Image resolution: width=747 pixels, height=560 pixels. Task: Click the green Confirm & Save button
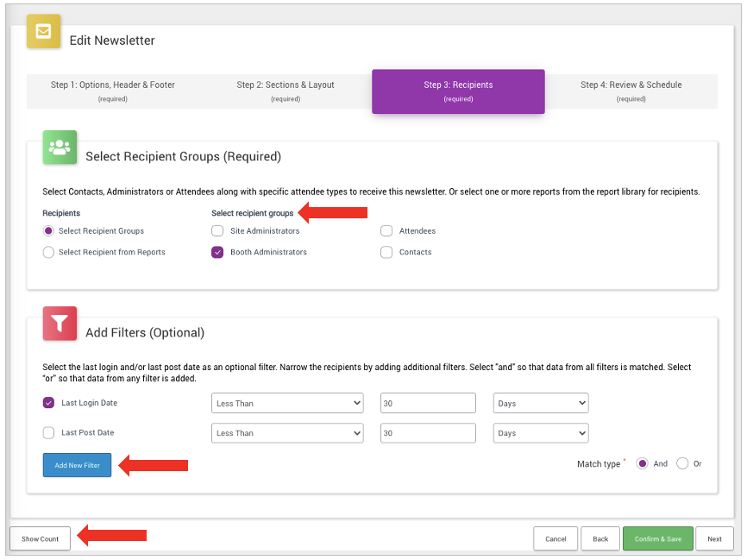[x=657, y=538]
